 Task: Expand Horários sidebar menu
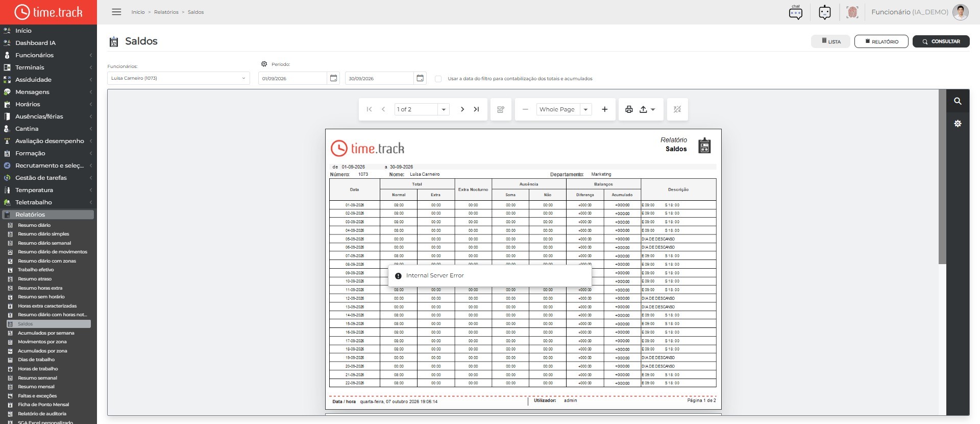click(x=48, y=104)
